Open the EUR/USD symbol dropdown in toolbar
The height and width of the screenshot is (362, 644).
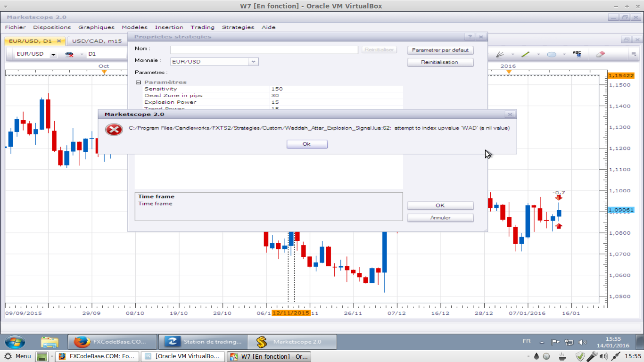(53, 54)
